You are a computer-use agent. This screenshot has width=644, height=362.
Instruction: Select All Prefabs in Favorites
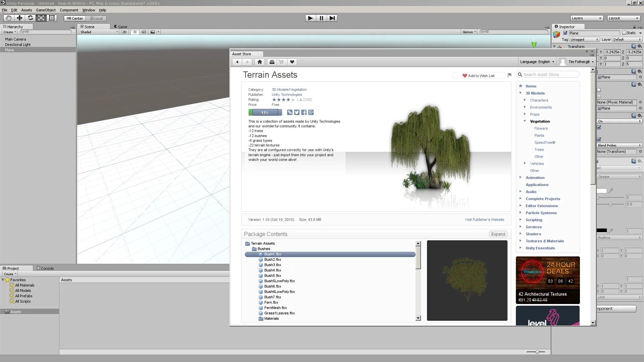click(23, 296)
